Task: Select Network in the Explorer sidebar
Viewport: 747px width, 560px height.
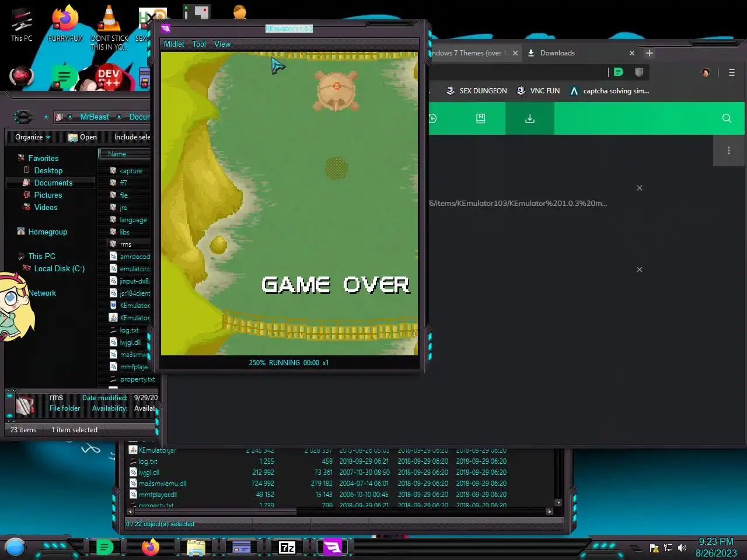Action: click(42, 293)
